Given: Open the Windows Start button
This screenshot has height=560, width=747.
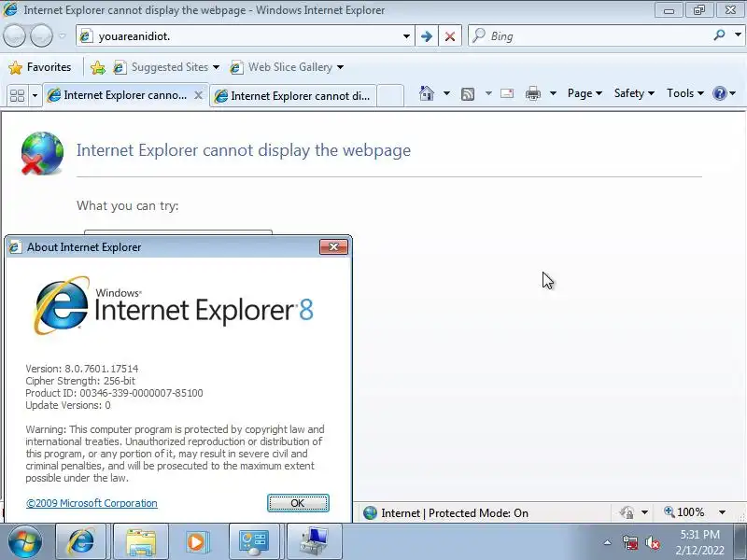Looking at the screenshot, I should tap(25, 542).
